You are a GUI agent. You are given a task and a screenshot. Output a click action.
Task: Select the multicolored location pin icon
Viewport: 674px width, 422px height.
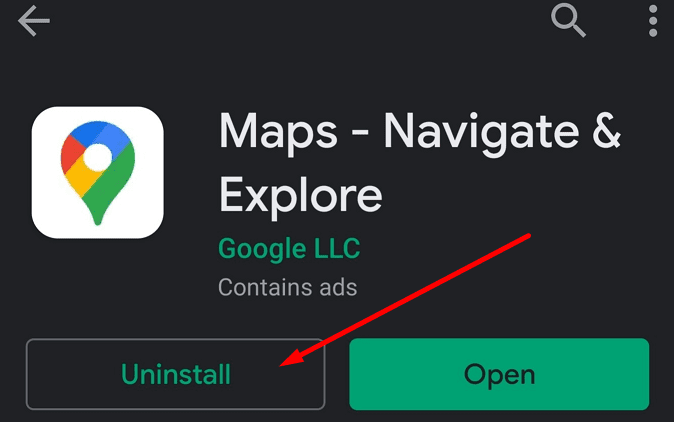pyautogui.click(x=98, y=173)
